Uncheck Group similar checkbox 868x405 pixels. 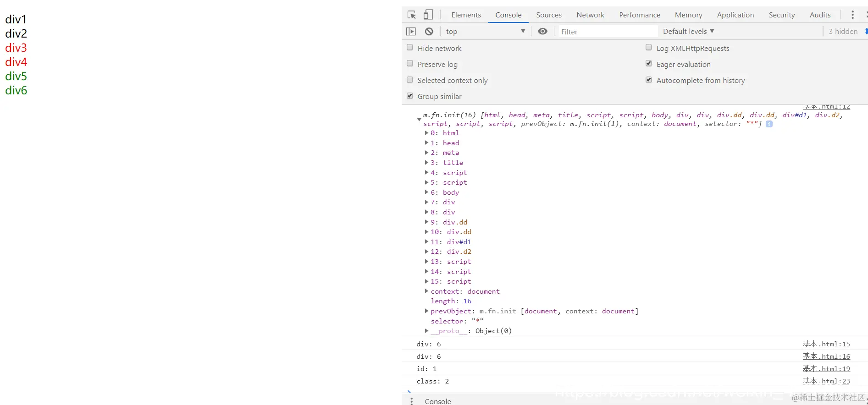pos(410,96)
